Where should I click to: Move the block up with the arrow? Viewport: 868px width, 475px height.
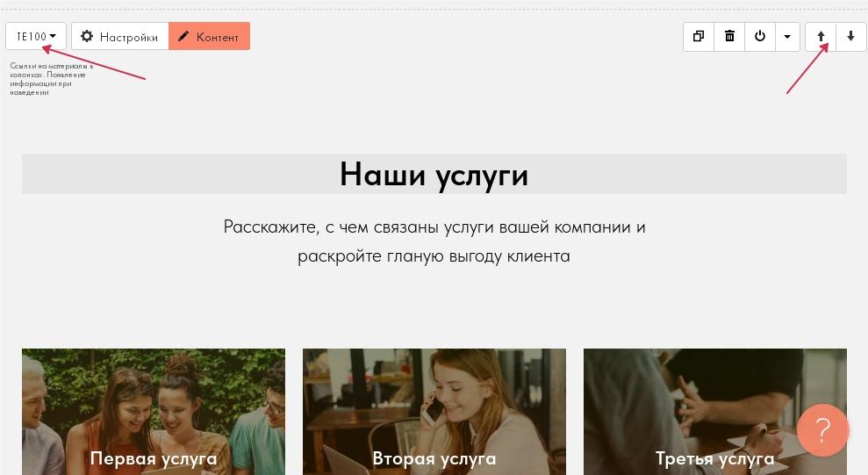click(x=821, y=37)
